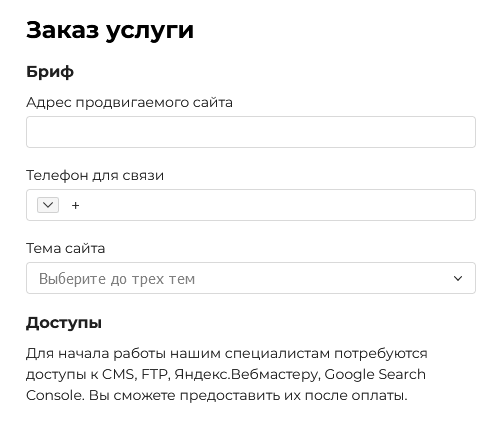Click the 'специалистам' word in access paragraph
The height and width of the screenshot is (425, 499).
click(277, 354)
